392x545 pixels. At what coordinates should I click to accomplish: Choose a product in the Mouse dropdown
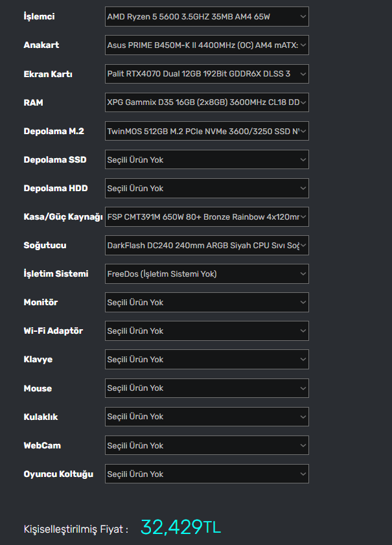(206, 388)
